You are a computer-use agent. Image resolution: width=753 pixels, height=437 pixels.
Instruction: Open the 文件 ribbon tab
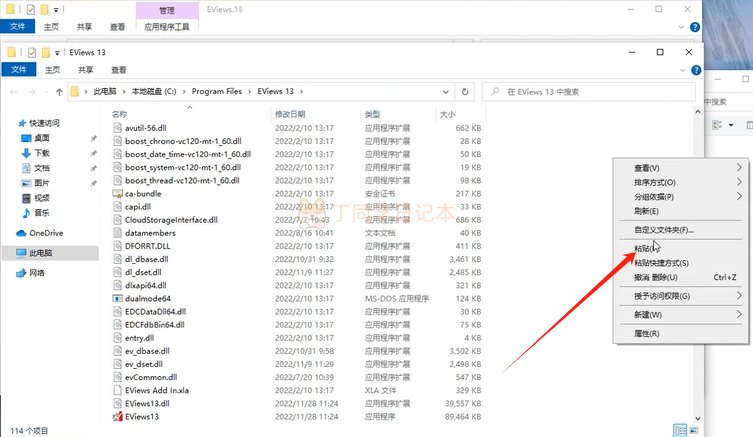coord(19,70)
